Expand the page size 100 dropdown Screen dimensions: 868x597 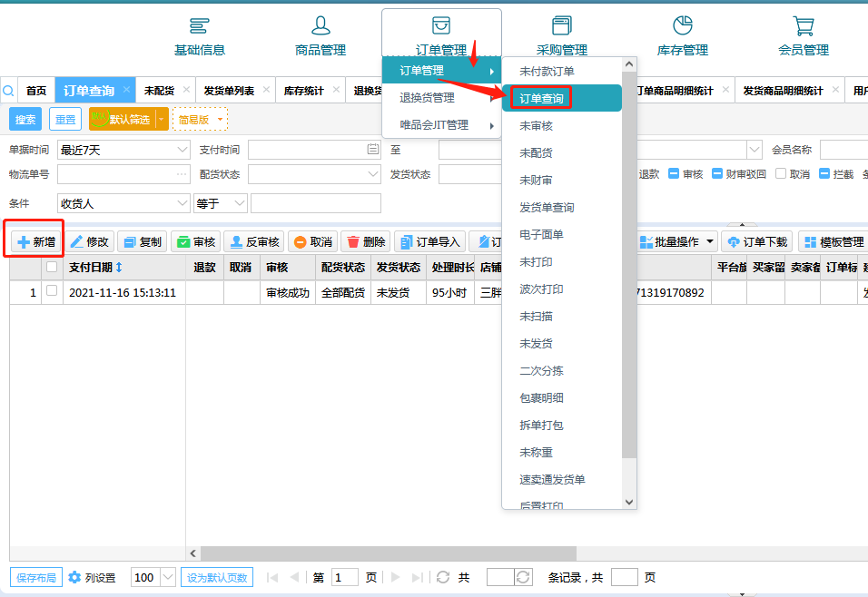click(168, 577)
